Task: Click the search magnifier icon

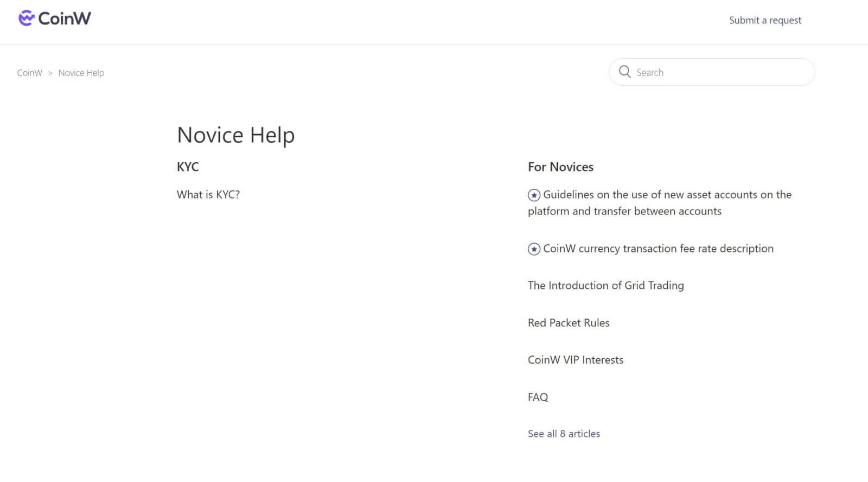Action: pos(625,72)
